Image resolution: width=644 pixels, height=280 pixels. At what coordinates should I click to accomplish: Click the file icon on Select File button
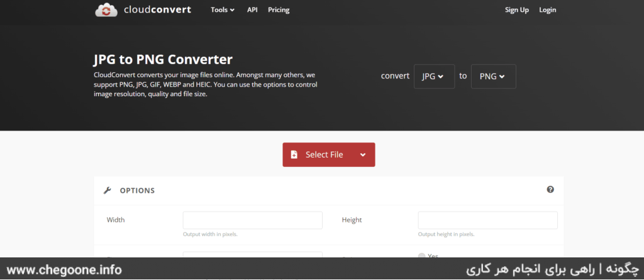[x=294, y=154]
